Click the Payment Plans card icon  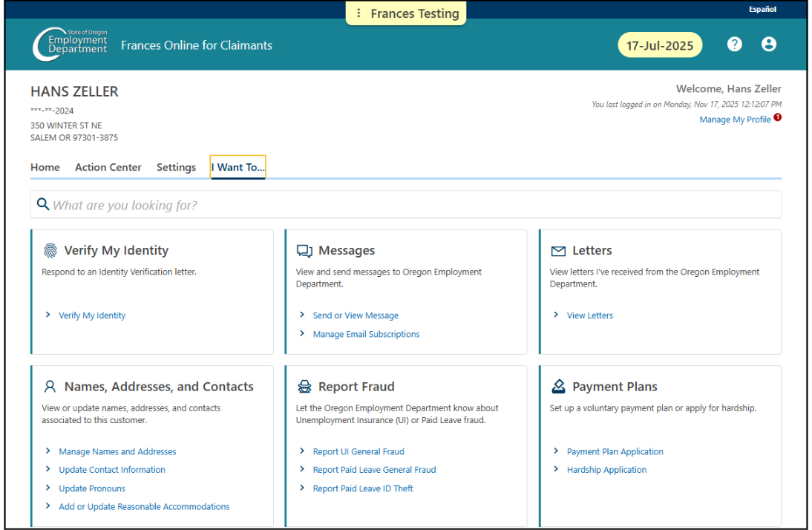(x=558, y=387)
